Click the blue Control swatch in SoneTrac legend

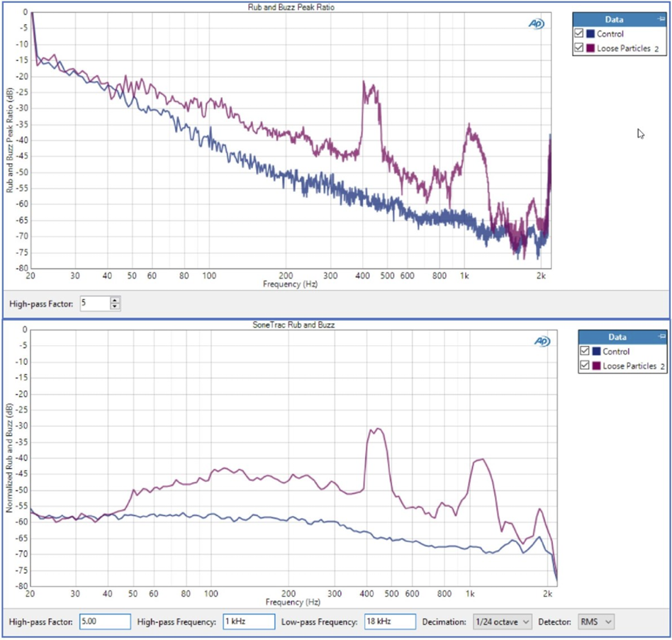click(x=596, y=352)
